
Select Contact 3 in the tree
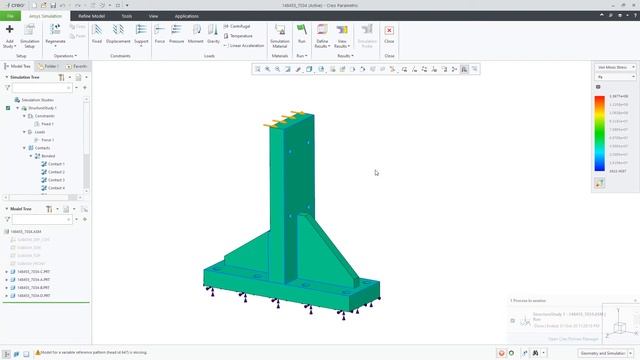[x=52, y=180]
